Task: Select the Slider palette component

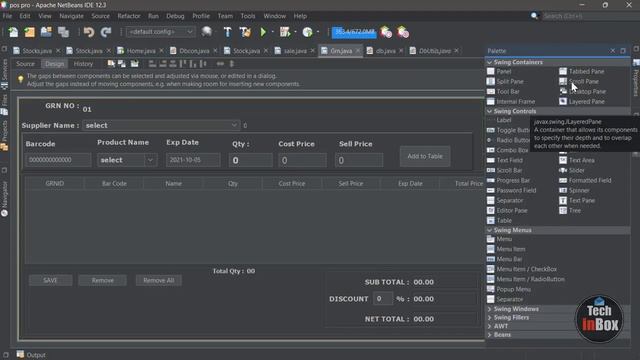Action: coord(572,170)
